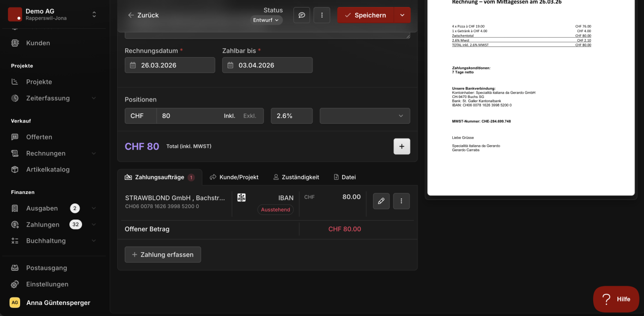
Task: Select the Inkl. tax option
Action: 229,116
